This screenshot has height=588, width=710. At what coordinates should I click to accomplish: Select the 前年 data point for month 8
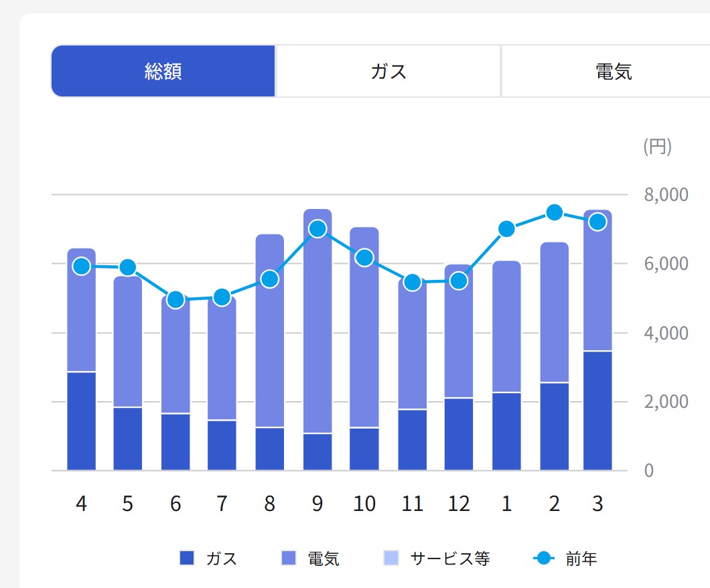269,279
